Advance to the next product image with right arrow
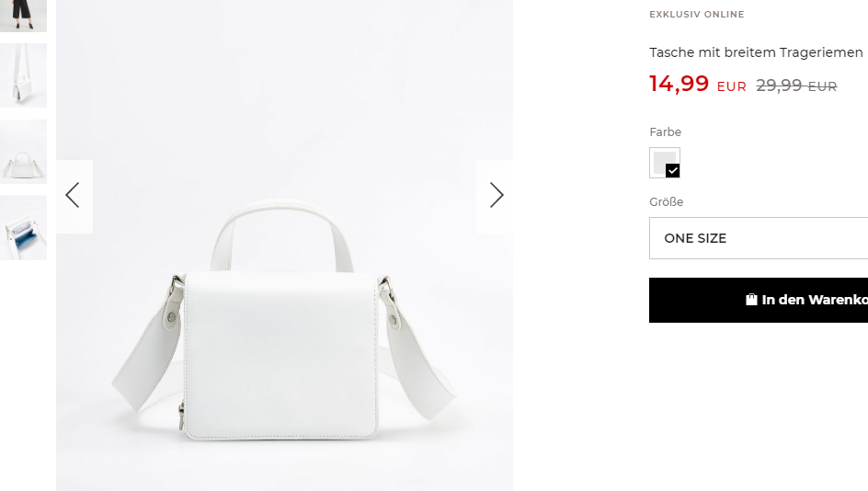The width and height of the screenshot is (868, 491). (495, 196)
